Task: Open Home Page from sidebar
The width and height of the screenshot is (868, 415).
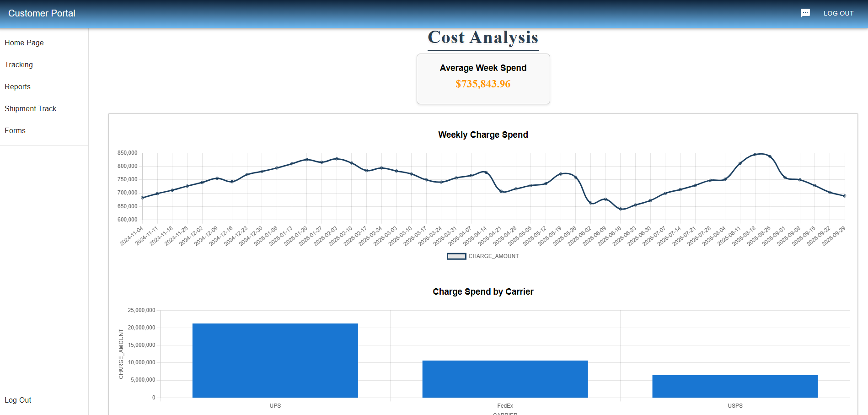Action: 24,43
